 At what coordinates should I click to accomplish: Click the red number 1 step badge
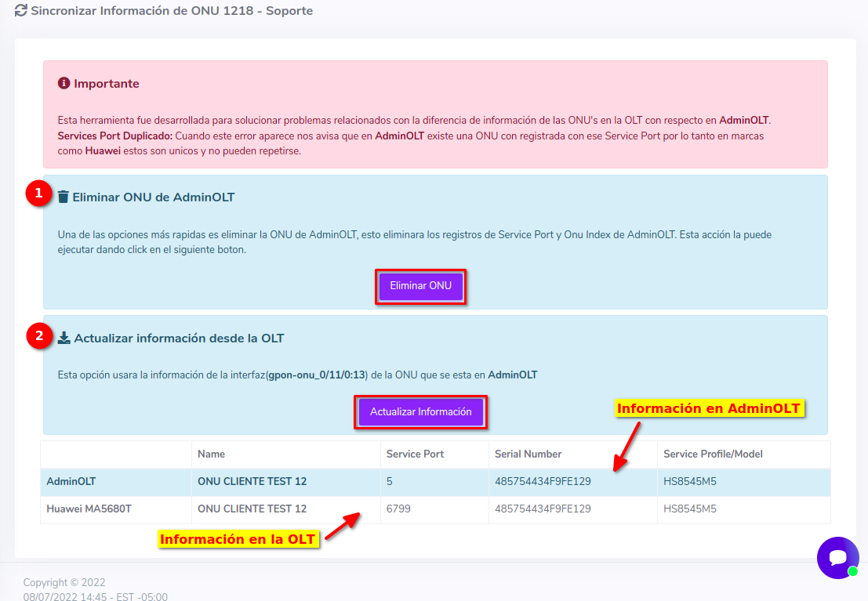click(38, 194)
